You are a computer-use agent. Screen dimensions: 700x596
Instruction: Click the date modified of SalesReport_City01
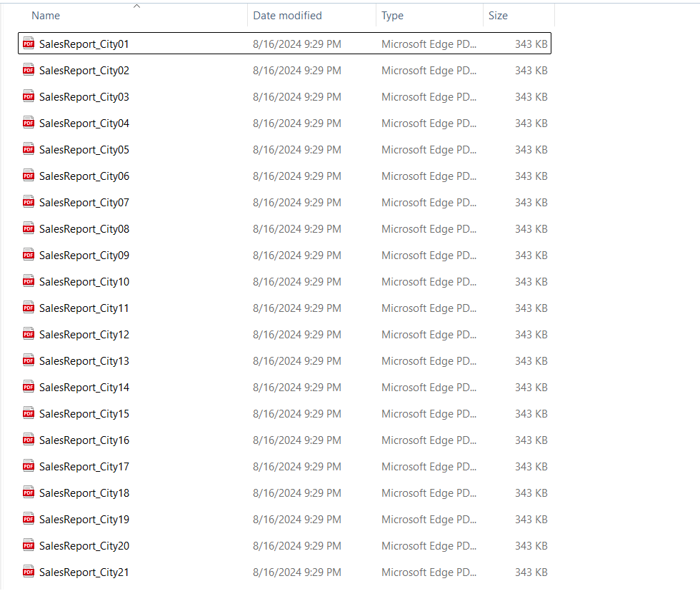[297, 44]
